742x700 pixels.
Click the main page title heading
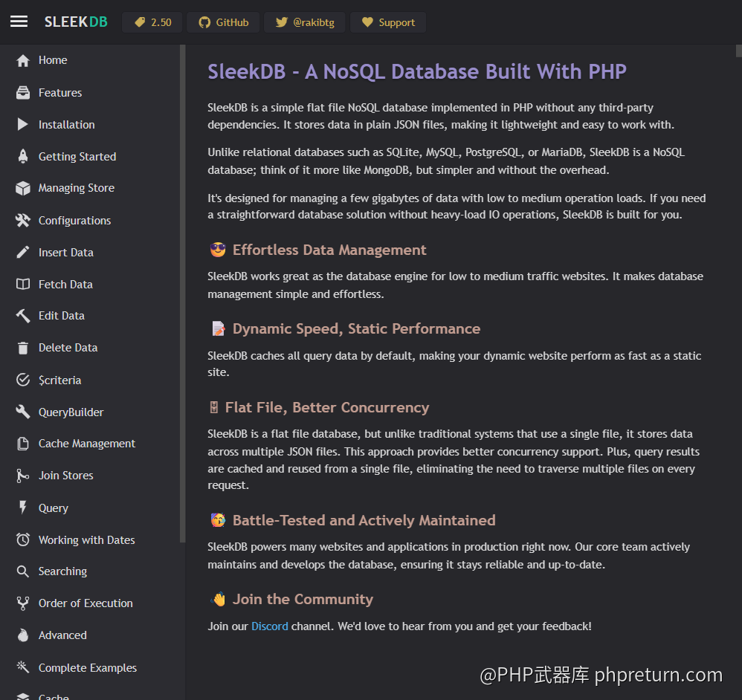(x=417, y=72)
